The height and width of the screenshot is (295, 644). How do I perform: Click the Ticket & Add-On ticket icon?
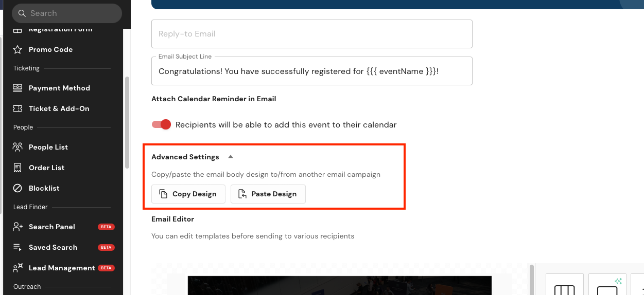18,108
